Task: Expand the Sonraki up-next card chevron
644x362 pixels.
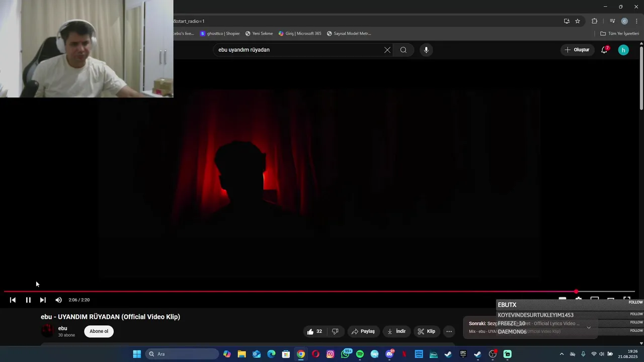Action: click(x=589, y=327)
